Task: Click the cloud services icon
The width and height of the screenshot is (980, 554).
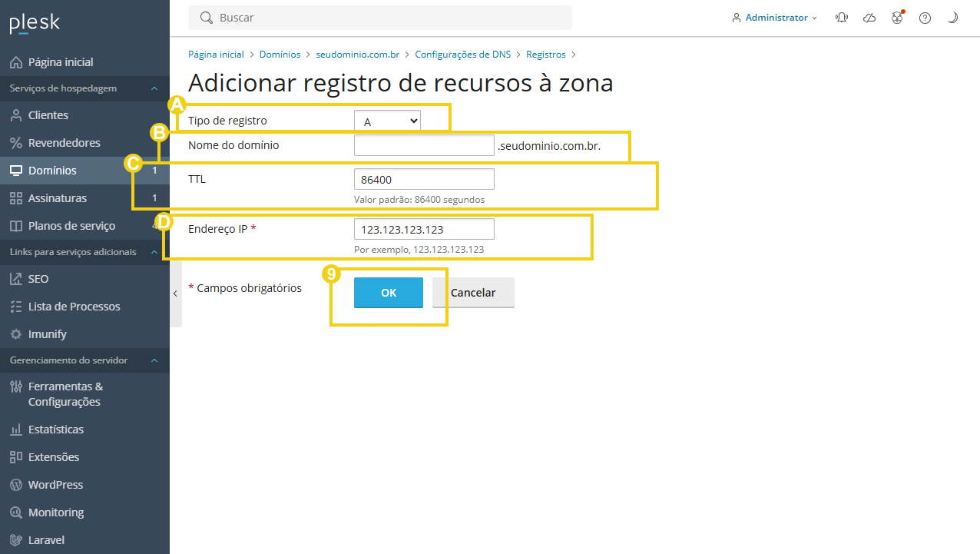Action: click(869, 17)
